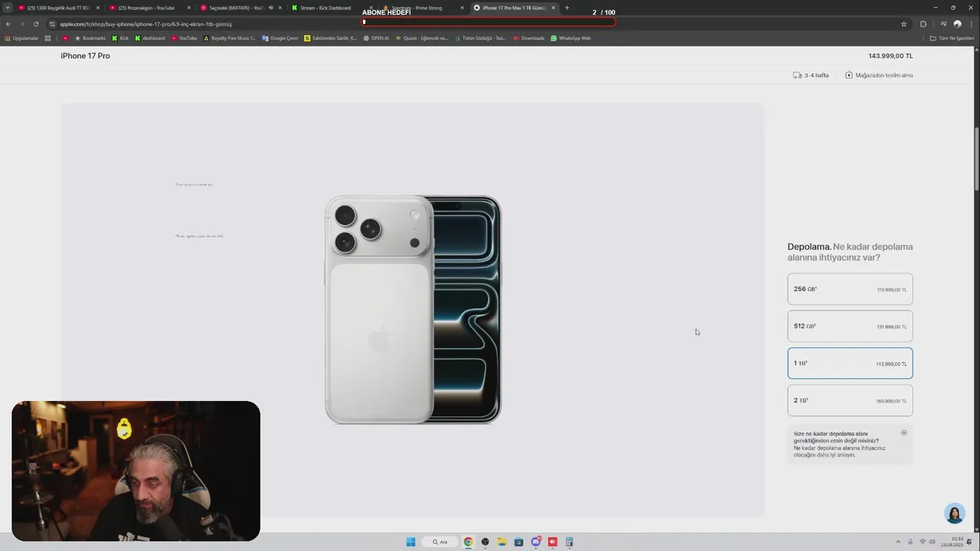
Task: Bookmark this page with the star icon
Action: (903, 24)
